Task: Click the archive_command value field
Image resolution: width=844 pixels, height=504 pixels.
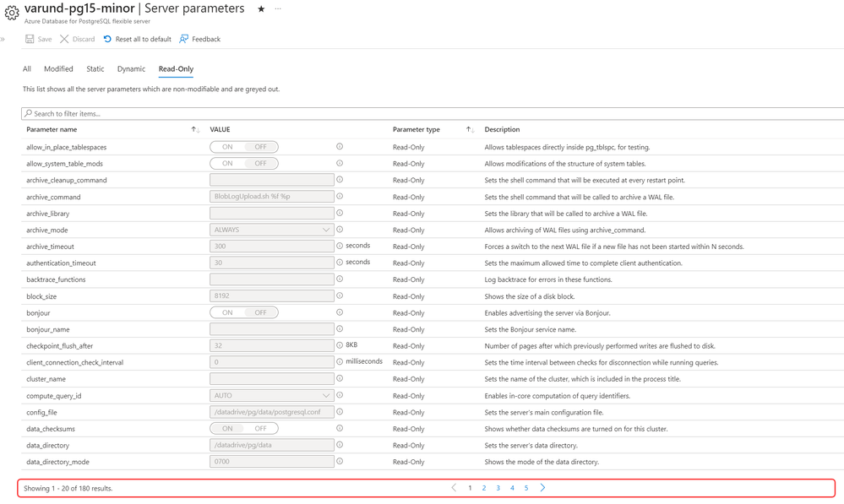Action: pyautogui.click(x=272, y=197)
